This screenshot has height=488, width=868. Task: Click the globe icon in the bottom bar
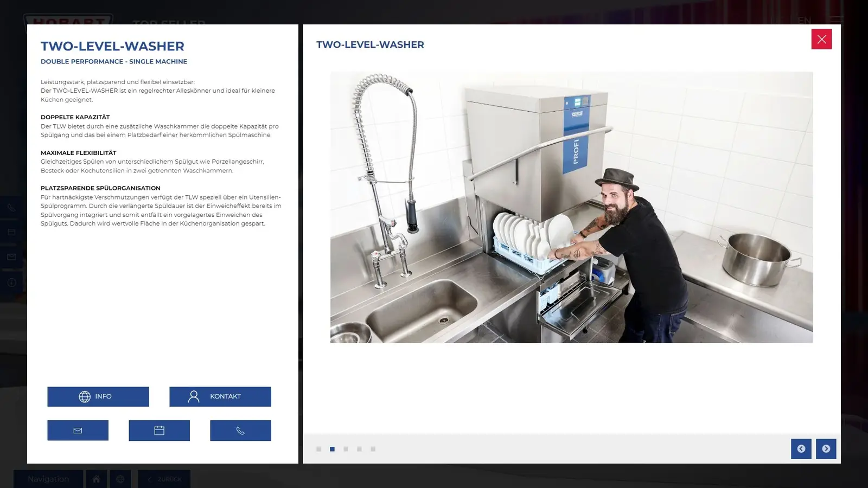coord(120,479)
